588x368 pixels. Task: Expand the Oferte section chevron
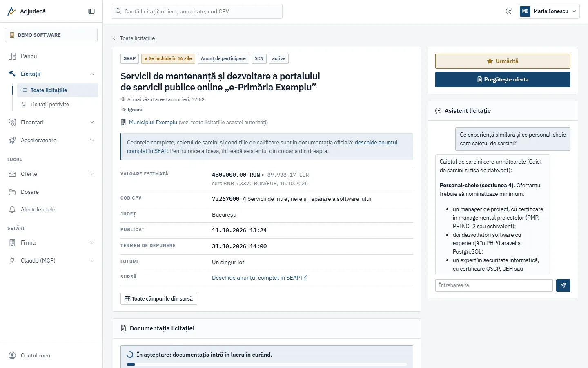(x=92, y=174)
